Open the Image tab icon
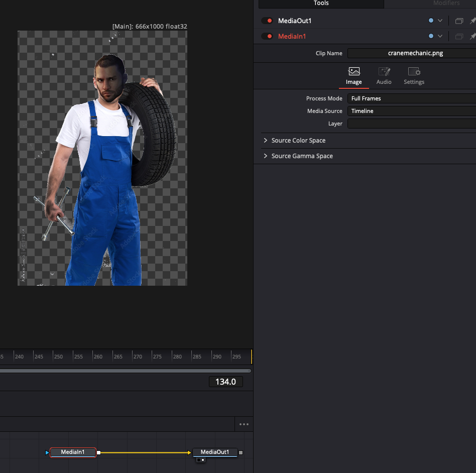The width and height of the screenshot is (476, 473). [x=354, y=72]
